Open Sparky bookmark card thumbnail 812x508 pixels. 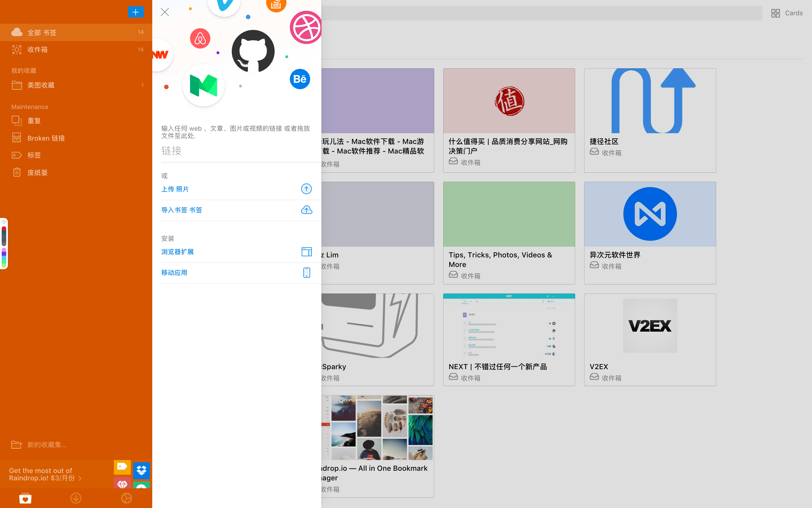(x=378, y=326)
